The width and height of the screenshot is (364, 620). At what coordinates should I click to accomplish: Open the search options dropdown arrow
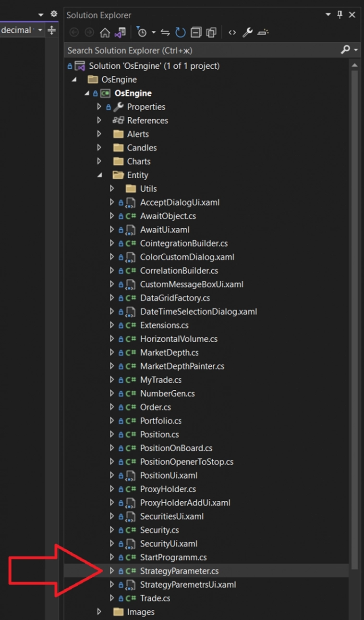click(x=356, y=50)
